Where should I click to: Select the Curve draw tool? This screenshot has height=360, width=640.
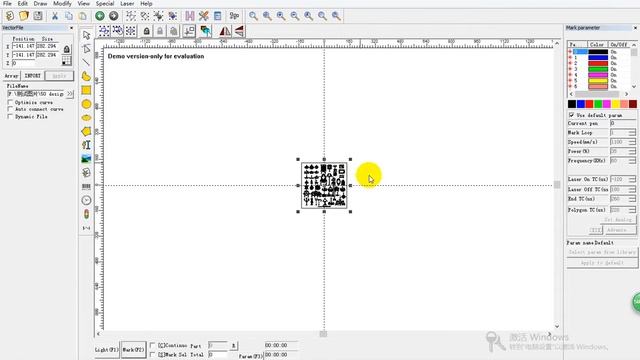pyautogui.click(x=86, y=76)
